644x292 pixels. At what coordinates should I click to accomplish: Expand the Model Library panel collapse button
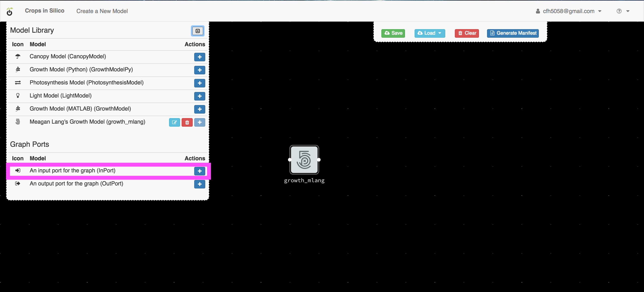pyautogui.click(x=197, y=31)
